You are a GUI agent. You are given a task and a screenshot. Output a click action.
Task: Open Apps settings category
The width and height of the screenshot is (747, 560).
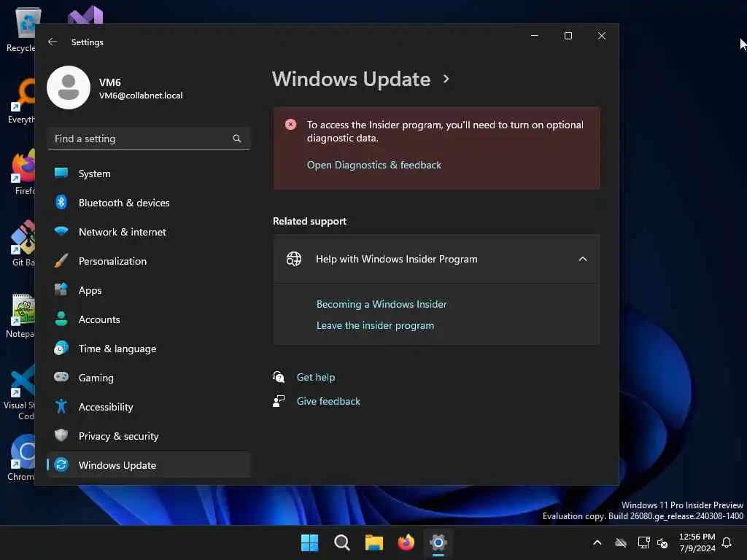(149, 290)
